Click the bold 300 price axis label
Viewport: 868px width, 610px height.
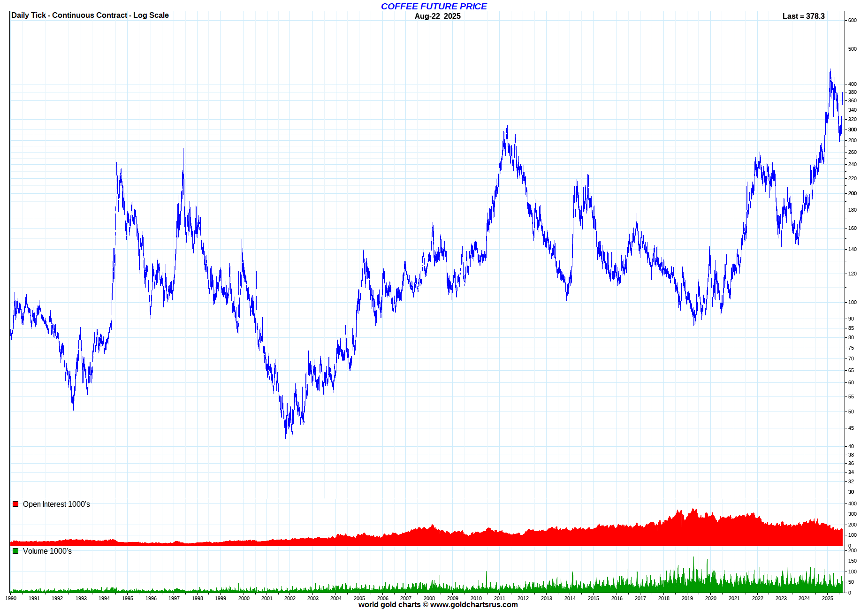(853, 130)
